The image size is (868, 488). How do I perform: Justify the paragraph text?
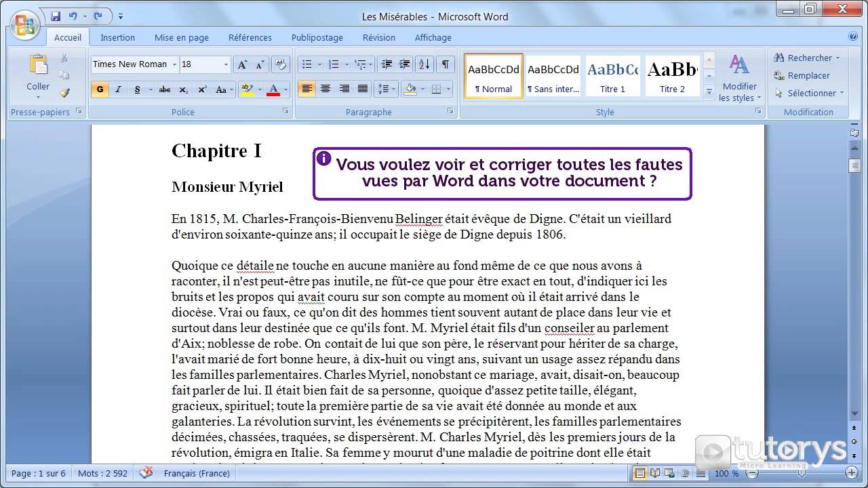click(x=363, y=89)
